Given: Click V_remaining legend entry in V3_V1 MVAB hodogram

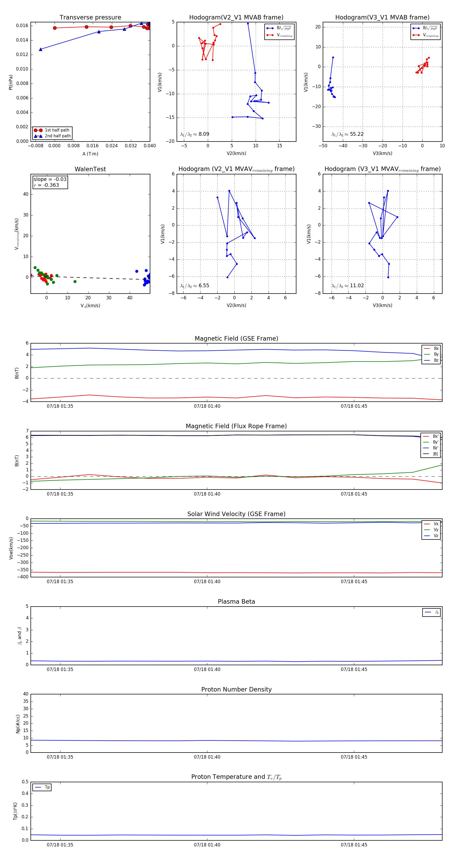Looking at the screenshot, I should point(425,35).
